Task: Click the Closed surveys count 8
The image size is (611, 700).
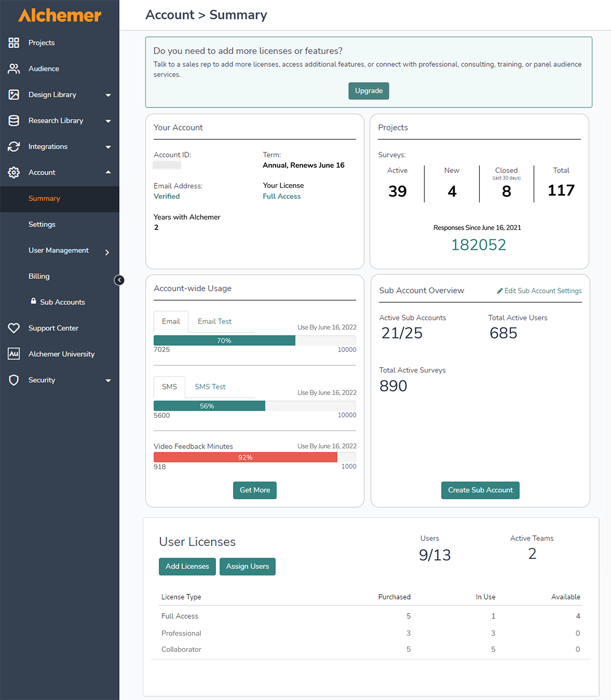Action: click(x=507, y=191)
